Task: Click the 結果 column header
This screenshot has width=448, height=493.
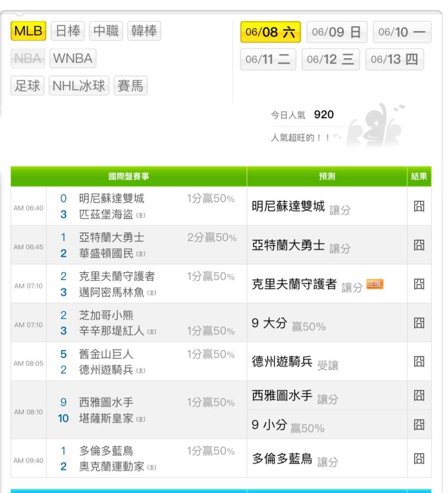Action: coord(419,176)
